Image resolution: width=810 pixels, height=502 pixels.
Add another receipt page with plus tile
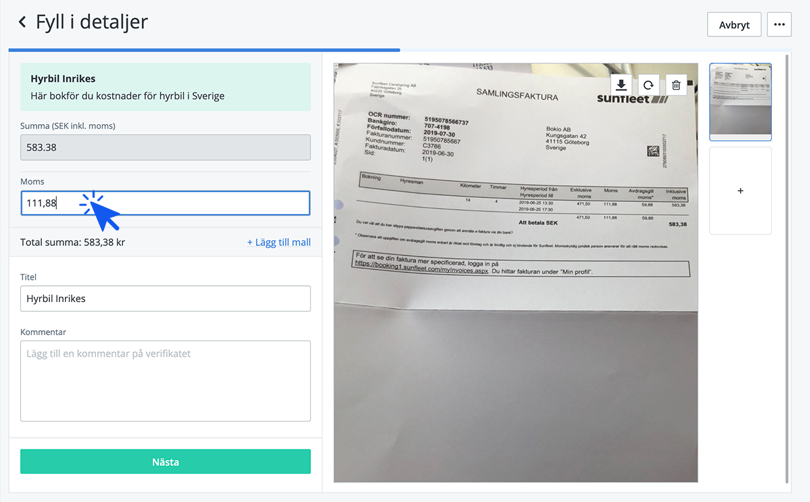tap(740, 191)
